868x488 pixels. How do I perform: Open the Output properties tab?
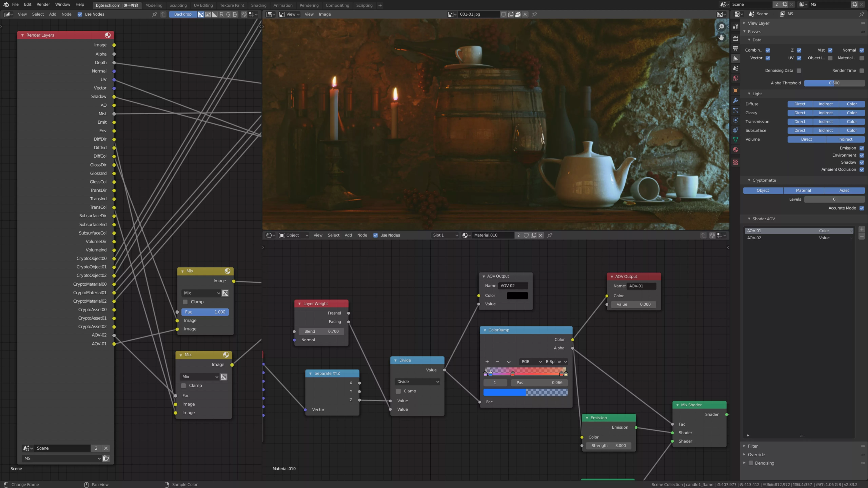click(736, 48)
